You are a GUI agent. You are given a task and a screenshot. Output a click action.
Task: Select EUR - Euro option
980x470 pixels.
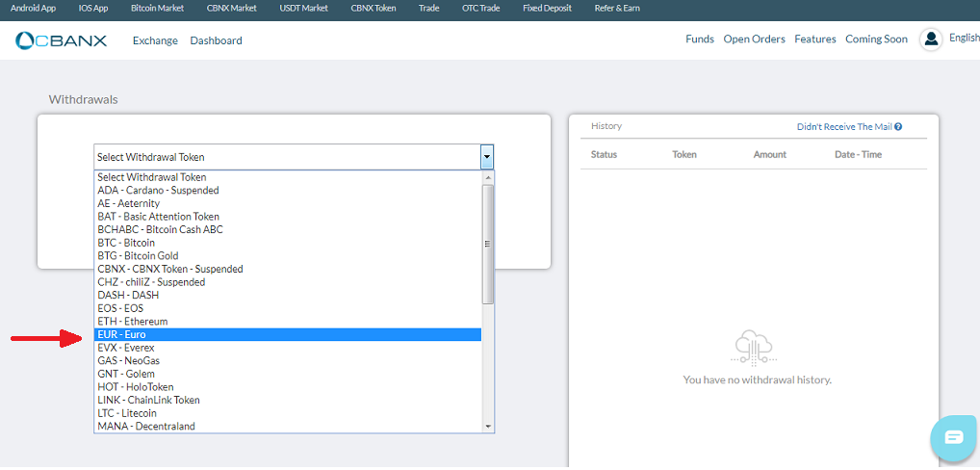click(288, 335)
